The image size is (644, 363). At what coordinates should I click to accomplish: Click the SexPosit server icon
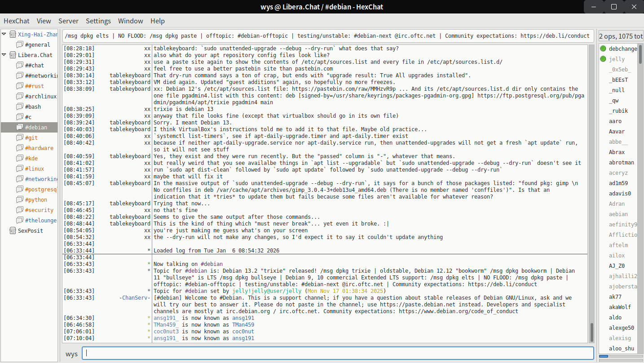point(13,231)
